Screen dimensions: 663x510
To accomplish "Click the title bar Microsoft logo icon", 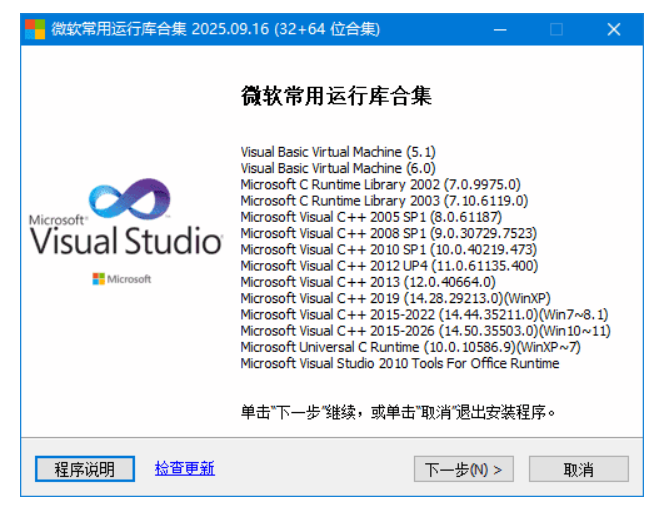I will [x=35, y=29].
